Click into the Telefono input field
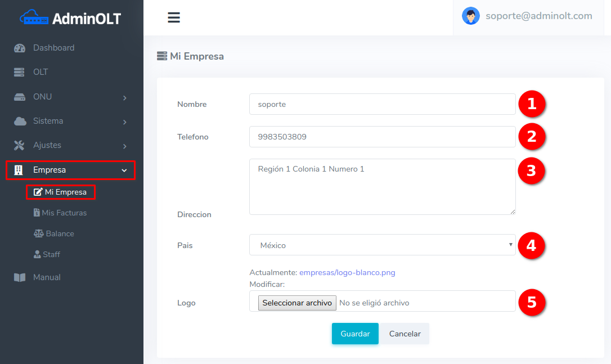The height and width of the screenshot is (364, 611). coord(382,137)
